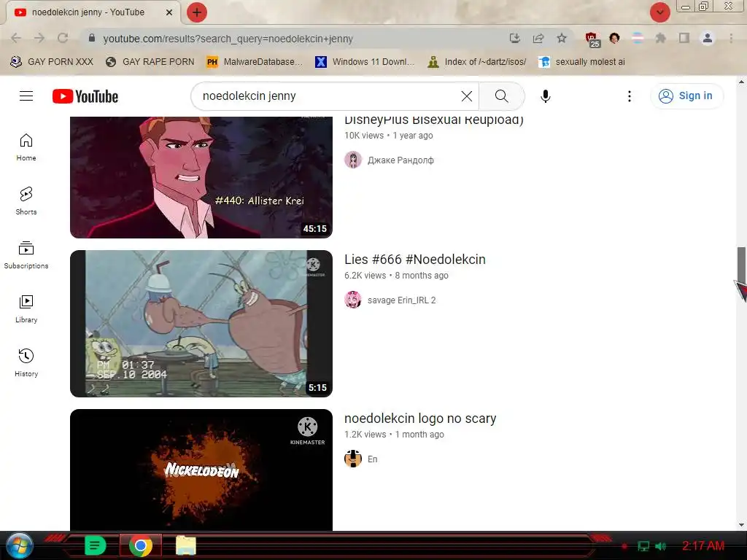Click the Chrome taskbar icon
Image resolution: width=747 pixels, height=560 pixels.
(141, 545)
